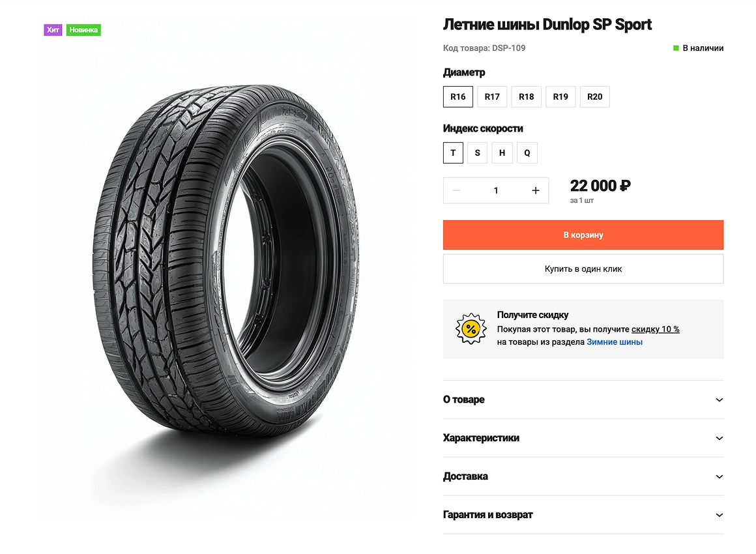
Task: Expand Гарантия и возврат section
Action: (583, 515)
